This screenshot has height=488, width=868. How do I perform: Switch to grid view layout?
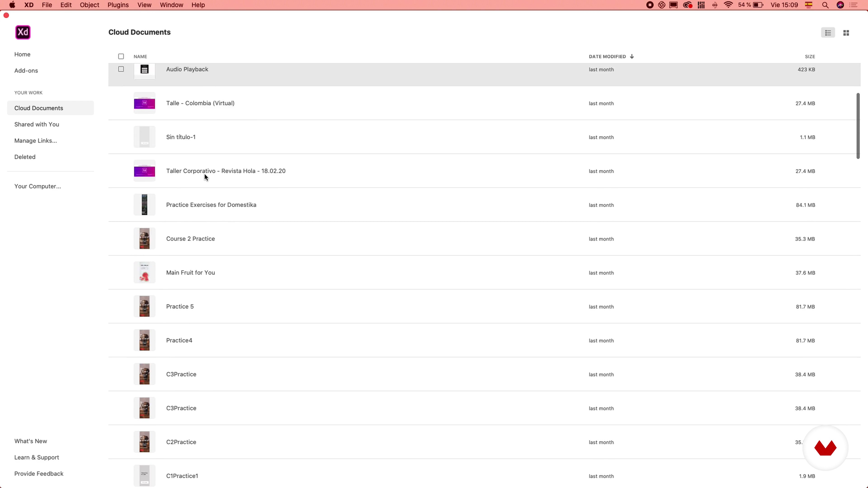point(846,33)
